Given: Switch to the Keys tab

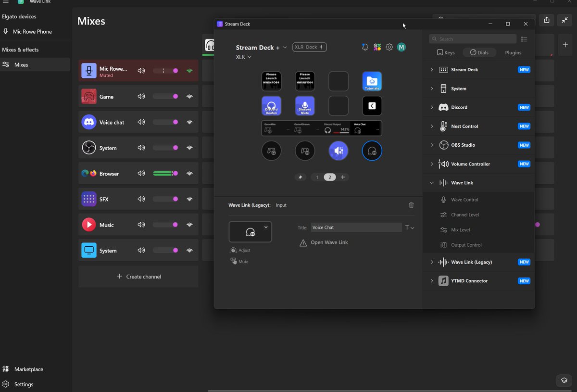Looking at the screenshot, I should (446, 52).
